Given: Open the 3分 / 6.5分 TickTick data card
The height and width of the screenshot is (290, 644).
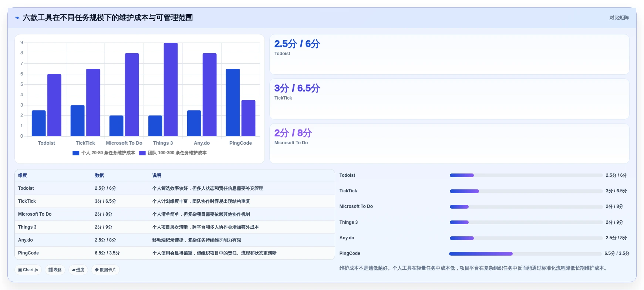Looking at the screenshot, I should click(449, 99).
